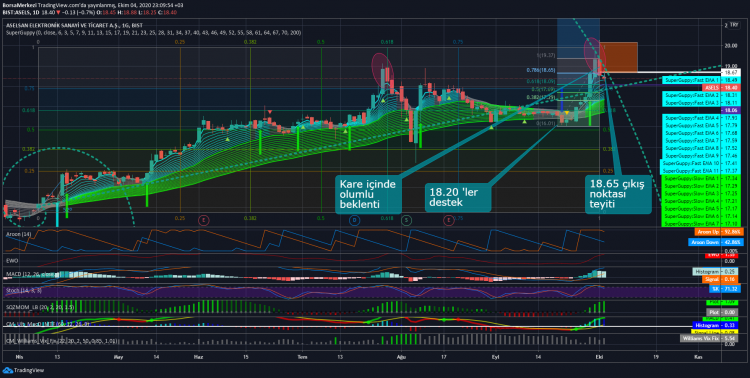The height and width of the screenshot is (378, 750).
Task: Click the blue Histogram 0.33 value tag
Action: [x=716, y=325]
